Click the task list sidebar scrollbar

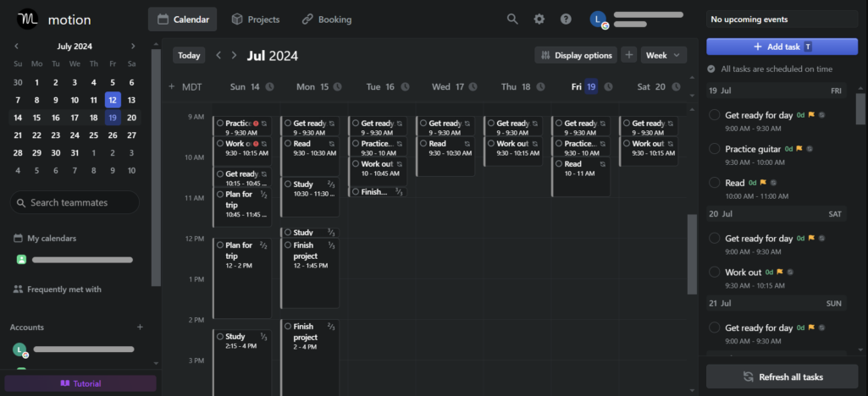pos(860,108)
